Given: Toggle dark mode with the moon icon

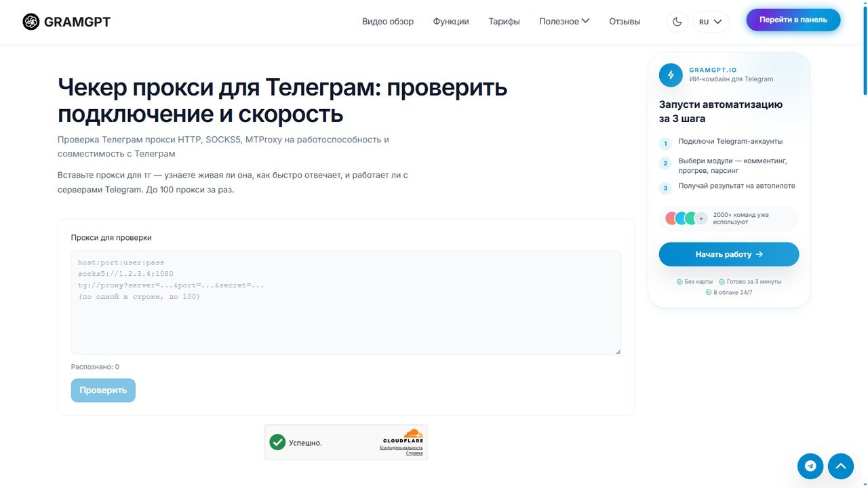Looking at the screenshot, I should pyautogui.click(x=677, y=22).
